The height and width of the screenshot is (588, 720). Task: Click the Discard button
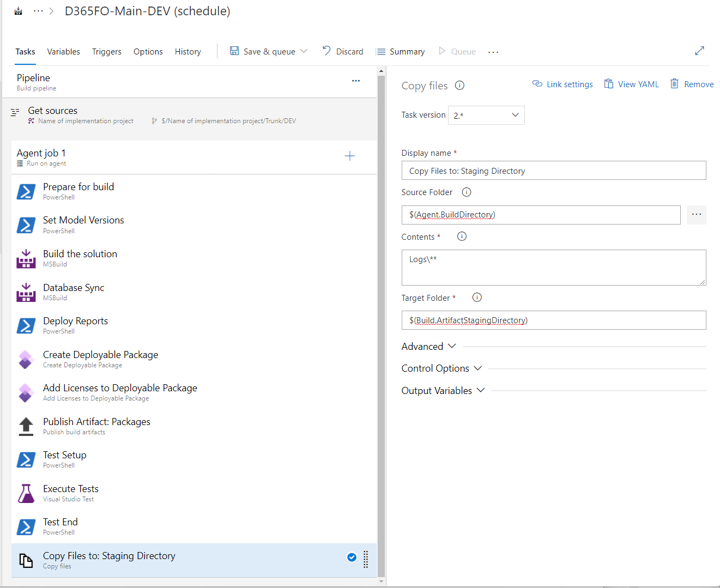click(x=343, y=51)
